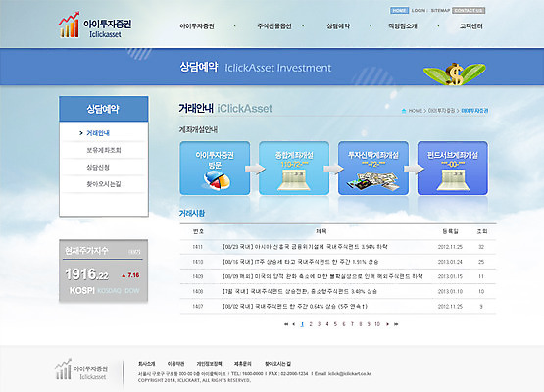Go to previous page with single-left arrow

294,324
